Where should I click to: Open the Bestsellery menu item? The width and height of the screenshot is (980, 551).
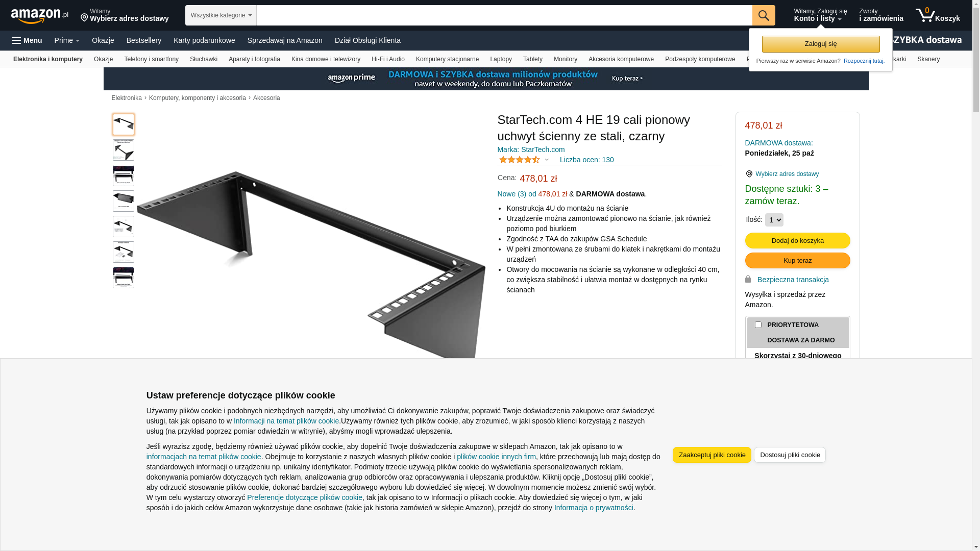(x=144, y=40)
